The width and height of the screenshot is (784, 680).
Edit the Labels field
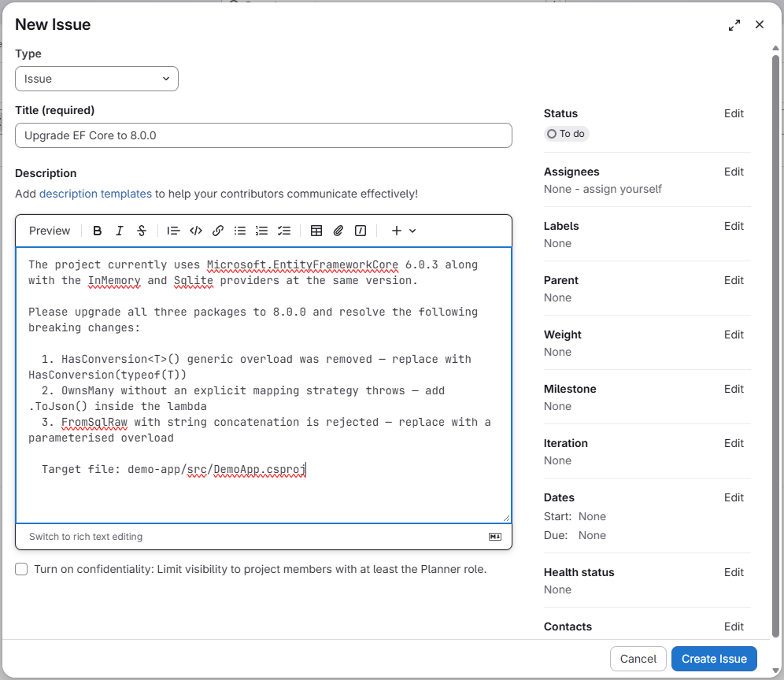point(734,226)
